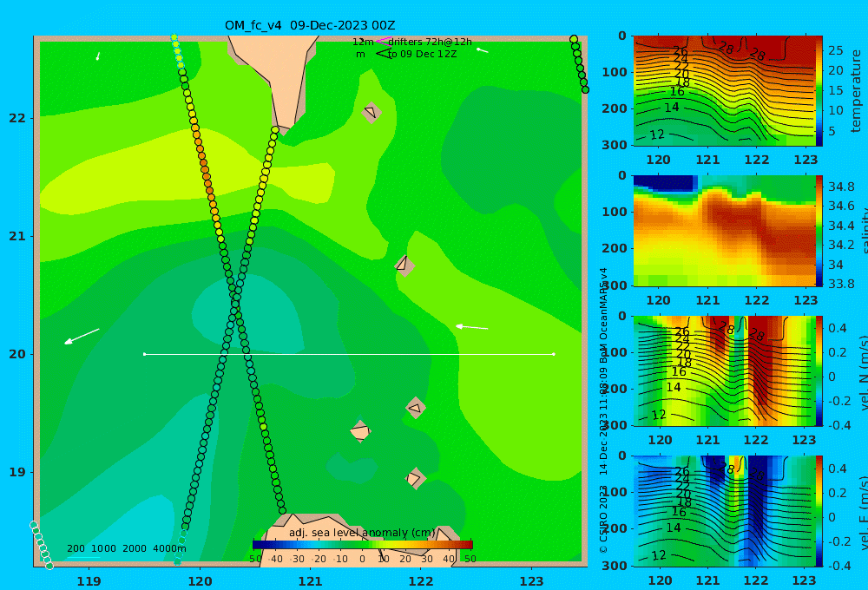
Task: Click the latitude label '22' on the main map
Action: click(17, 118)
